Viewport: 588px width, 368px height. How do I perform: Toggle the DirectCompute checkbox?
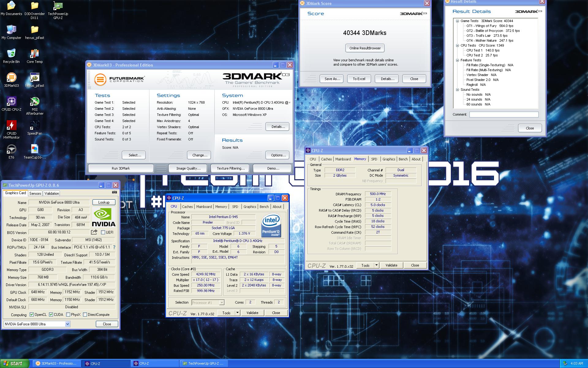[85, 315]
